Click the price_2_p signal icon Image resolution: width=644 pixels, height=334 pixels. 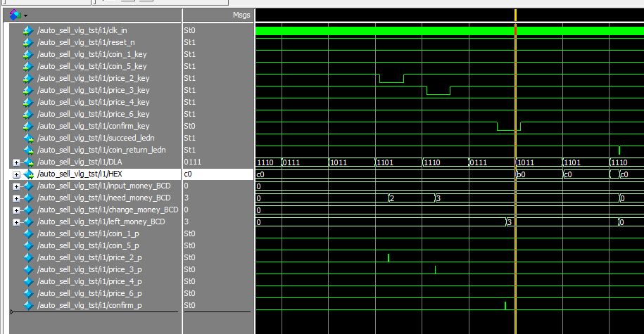point(28,257)
